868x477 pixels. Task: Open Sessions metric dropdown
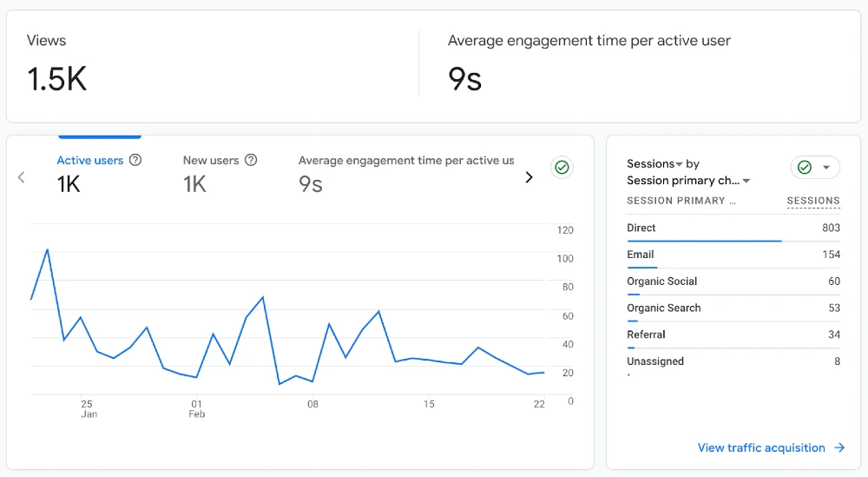coord(654,164)
